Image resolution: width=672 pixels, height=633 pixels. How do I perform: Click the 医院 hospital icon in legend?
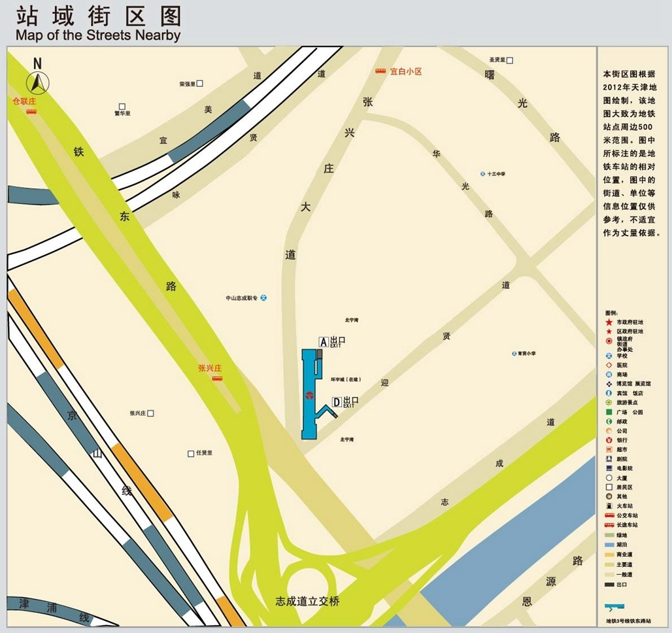point(609,365)
